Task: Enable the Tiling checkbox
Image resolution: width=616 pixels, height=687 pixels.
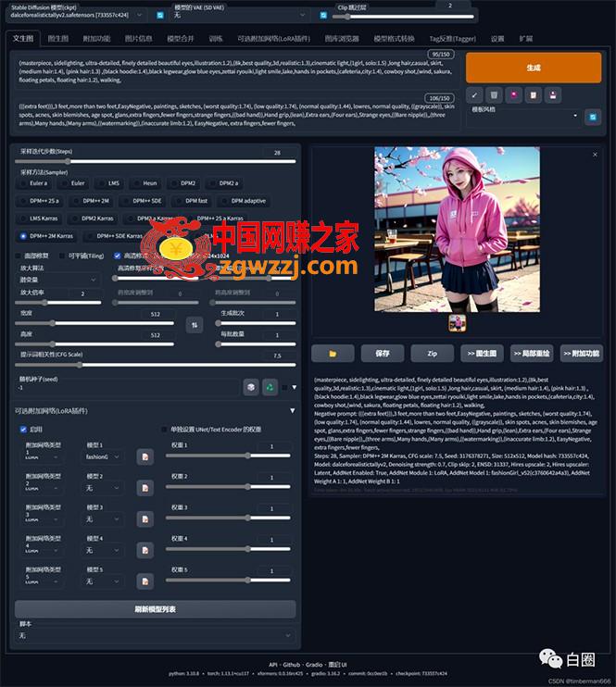Action: coord(62,256)
